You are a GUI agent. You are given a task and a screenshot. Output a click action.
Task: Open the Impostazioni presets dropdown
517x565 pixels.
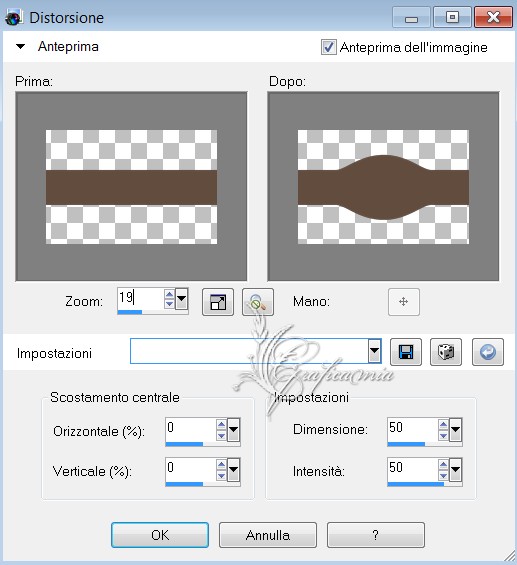pyautogui.click(x=374, y=351)
